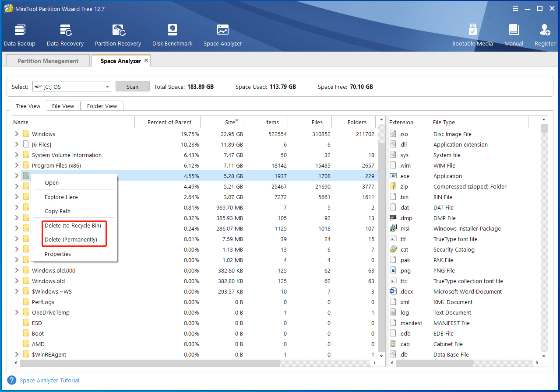Select the Boot folder row
Screen dimensions: 560x392
(196, 333)
